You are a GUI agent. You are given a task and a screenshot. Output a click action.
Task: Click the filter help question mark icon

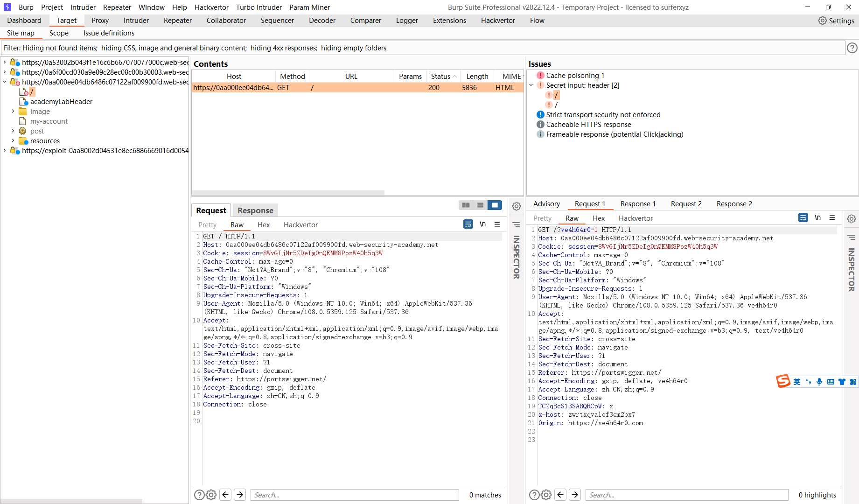852,48
